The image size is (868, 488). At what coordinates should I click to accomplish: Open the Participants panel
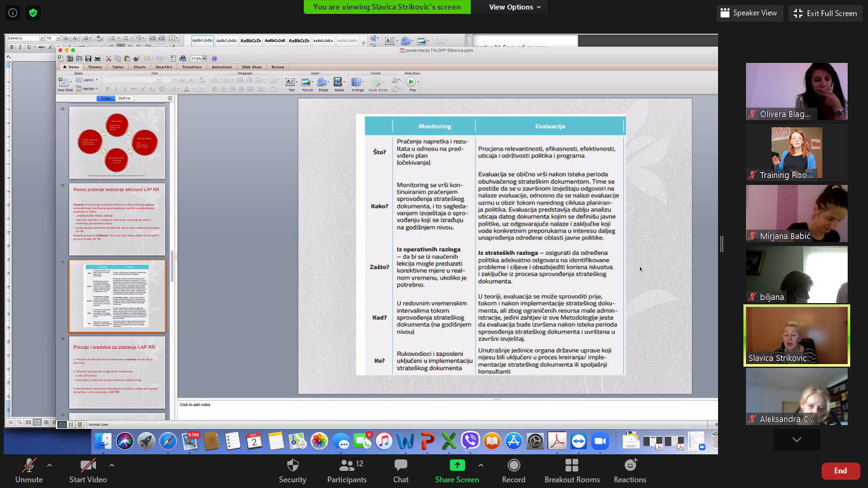coord(347,466)
